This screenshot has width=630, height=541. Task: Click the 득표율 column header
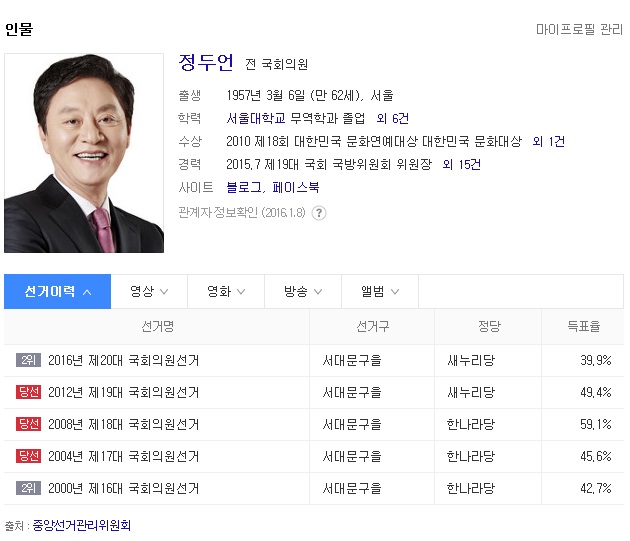583,326
